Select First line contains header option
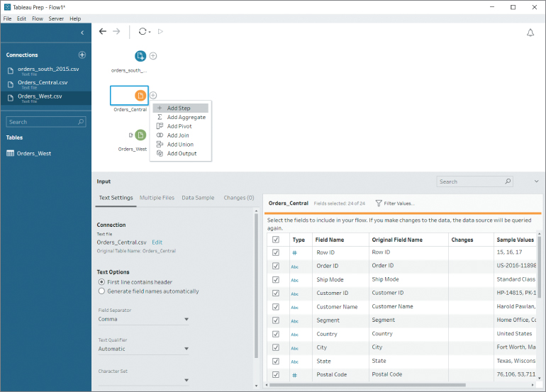Image resolution: width=546 pixels, height=392 pixels. (x=101, y=282)
